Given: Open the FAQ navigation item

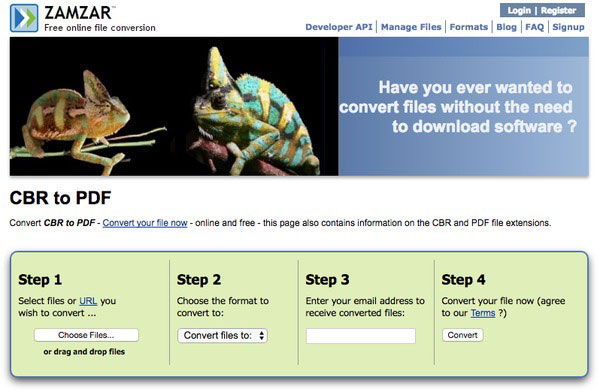Looking at the screenshot, I should (535, 27).
